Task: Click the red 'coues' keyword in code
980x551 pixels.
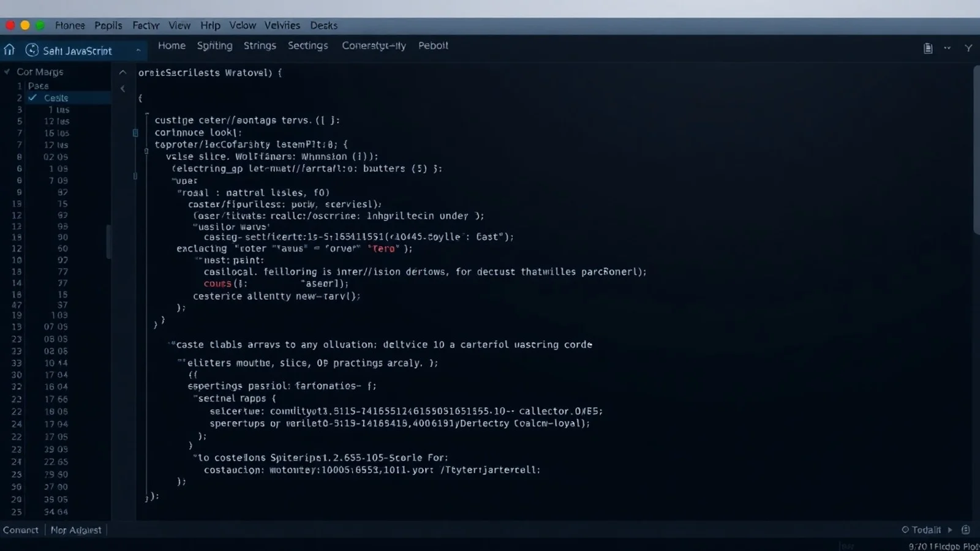Action: [217, 283]
